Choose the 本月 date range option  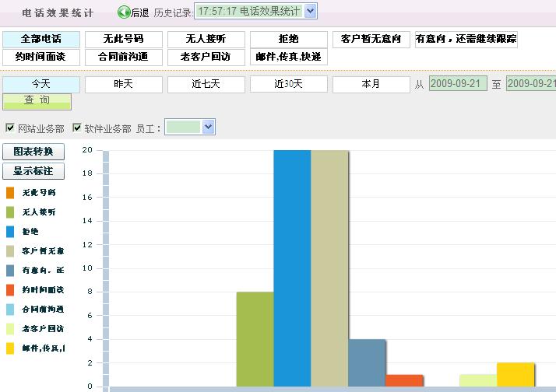click(371, 84)
